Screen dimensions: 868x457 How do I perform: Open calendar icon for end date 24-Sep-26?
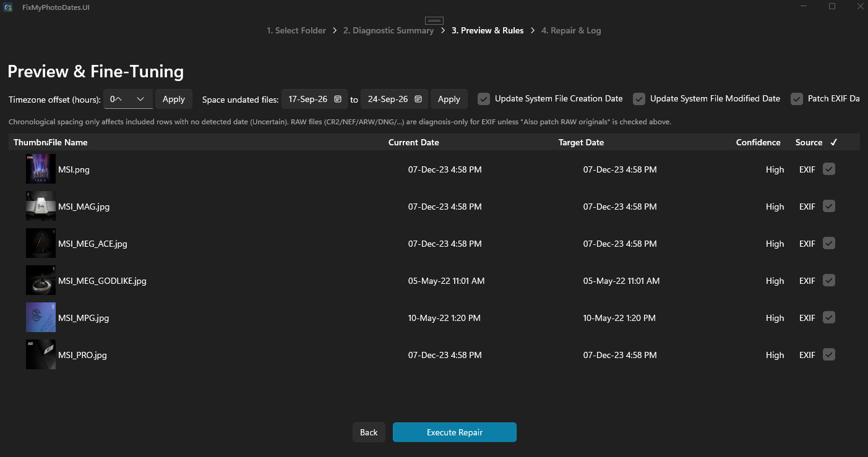click(418, 99)
